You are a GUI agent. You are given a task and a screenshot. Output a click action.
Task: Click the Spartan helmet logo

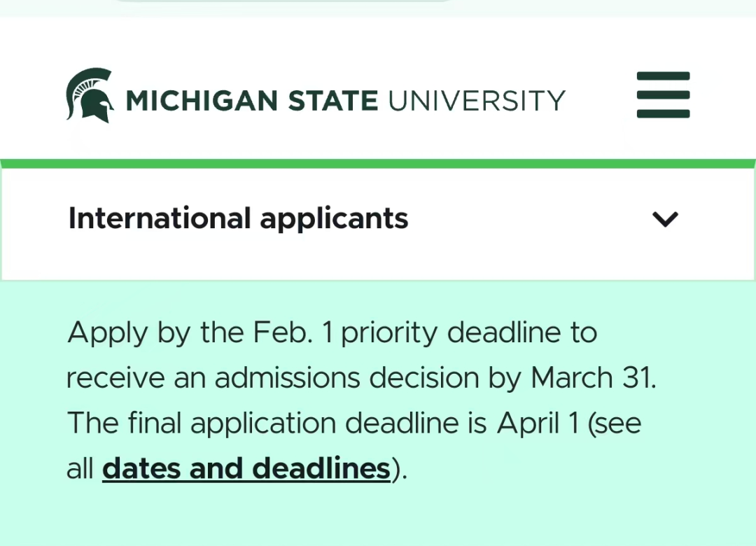90,95
